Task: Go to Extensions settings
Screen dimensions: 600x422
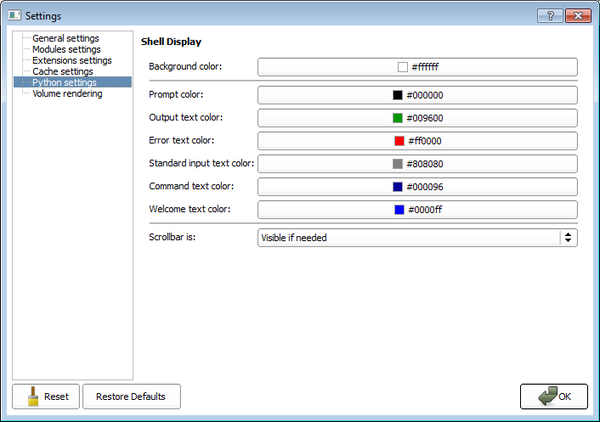Action: (x=72, y=60)
